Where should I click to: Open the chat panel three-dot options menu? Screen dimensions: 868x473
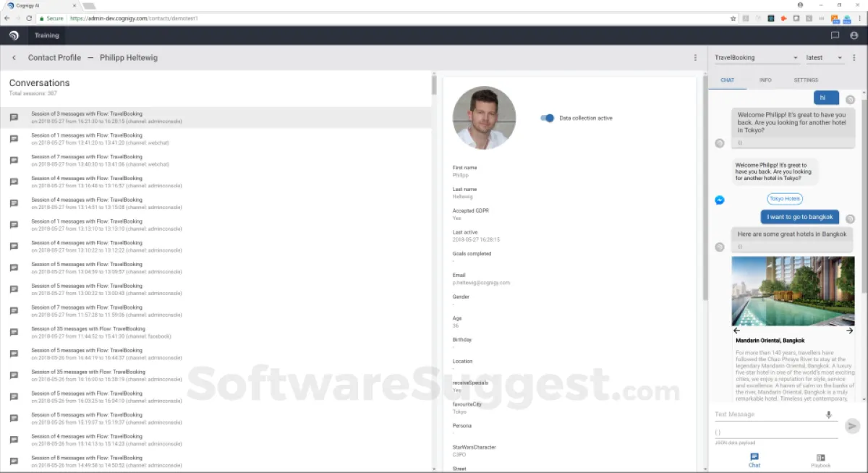(854, 58)
